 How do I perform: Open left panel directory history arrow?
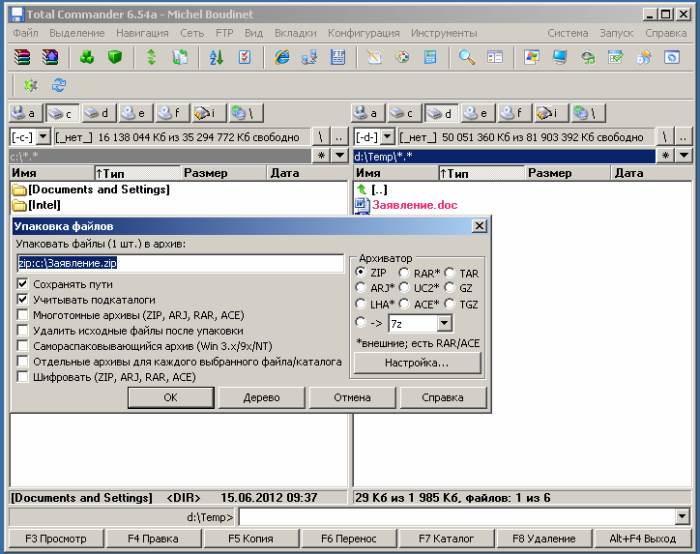[x=340, y=155]
